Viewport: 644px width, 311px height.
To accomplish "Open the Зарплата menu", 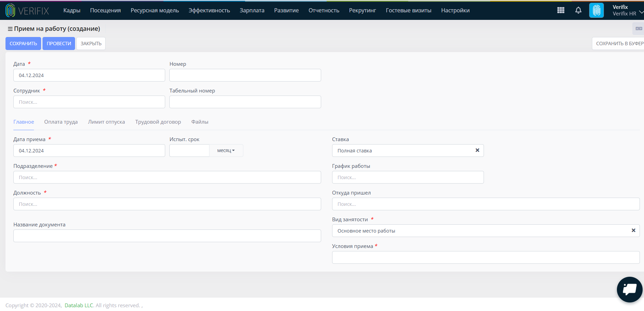I will coord(252,11).
